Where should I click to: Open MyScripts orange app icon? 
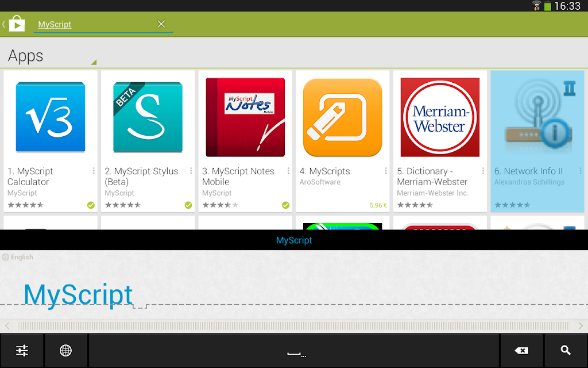[x=342, y=117]
